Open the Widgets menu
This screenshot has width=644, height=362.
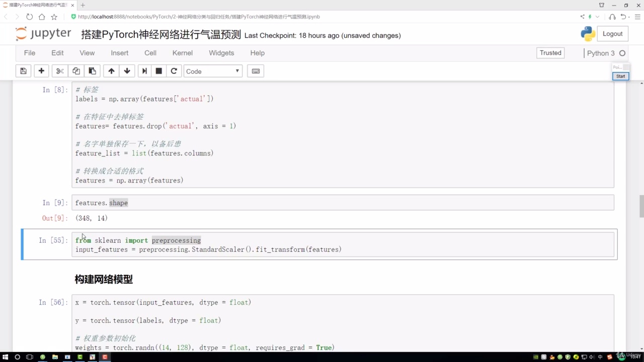221,53
